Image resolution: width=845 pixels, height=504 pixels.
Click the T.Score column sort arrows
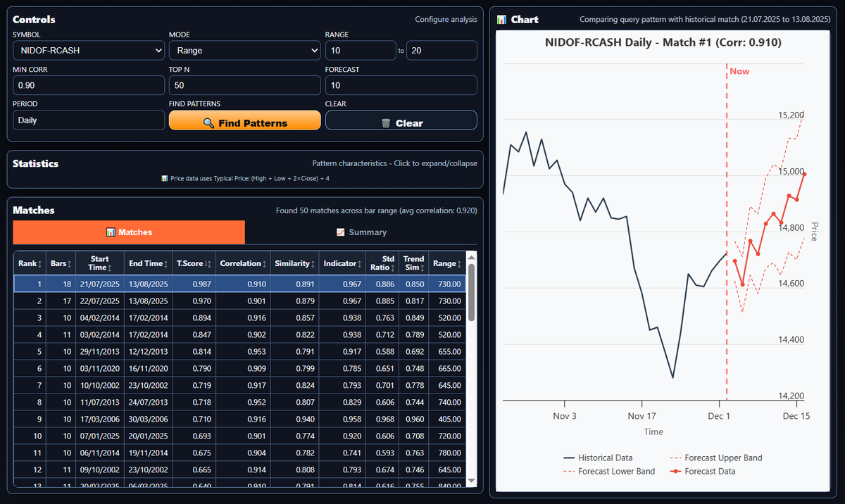[x=207, y=263]
